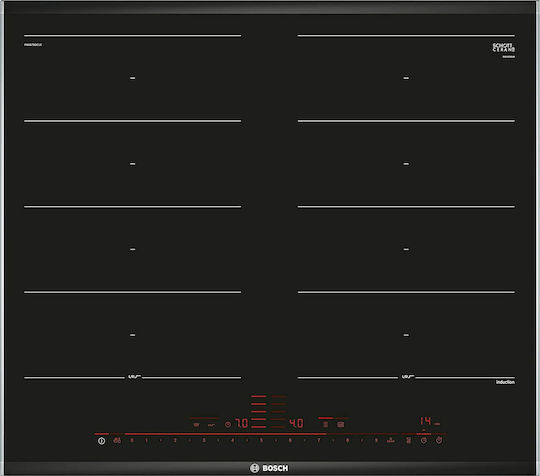Tap the main power on/off symbol
The image size is (540, 476).
click(101, 441)
